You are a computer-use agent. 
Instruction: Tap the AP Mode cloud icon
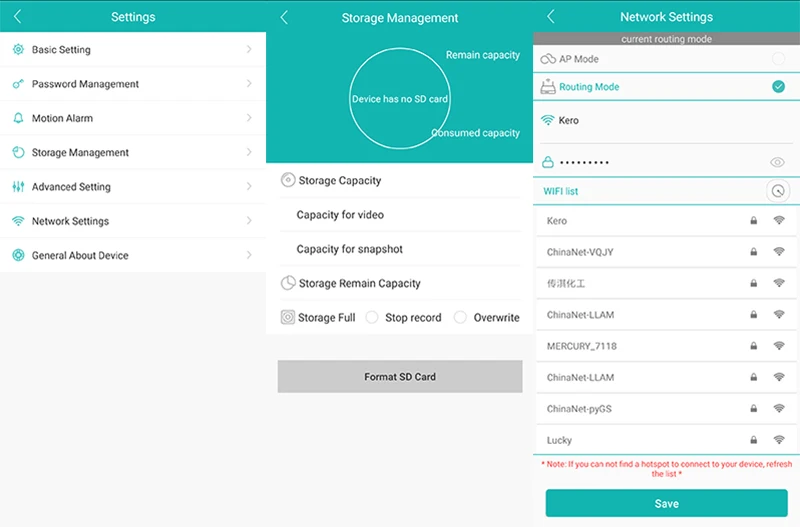548,59
